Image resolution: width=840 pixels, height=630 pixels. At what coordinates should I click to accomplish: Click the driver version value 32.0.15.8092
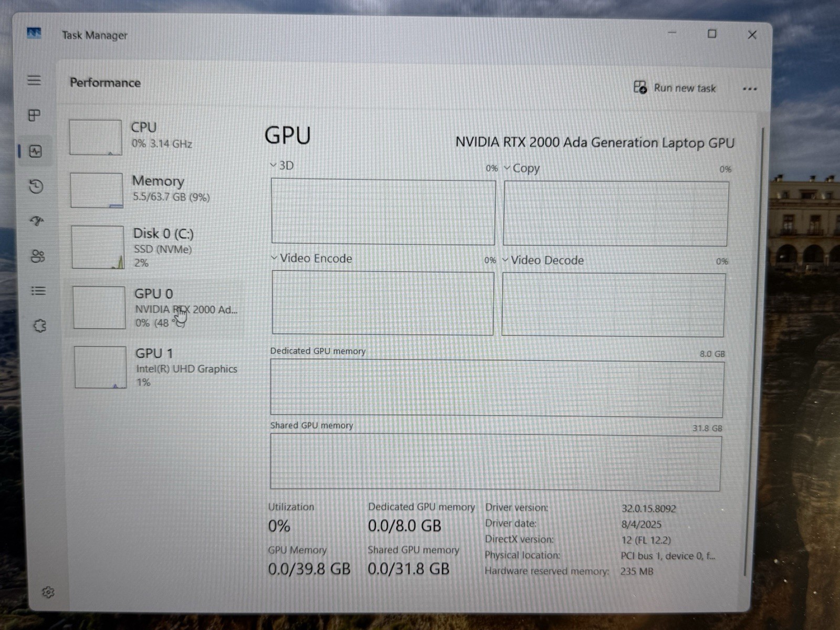coord(649,509)
